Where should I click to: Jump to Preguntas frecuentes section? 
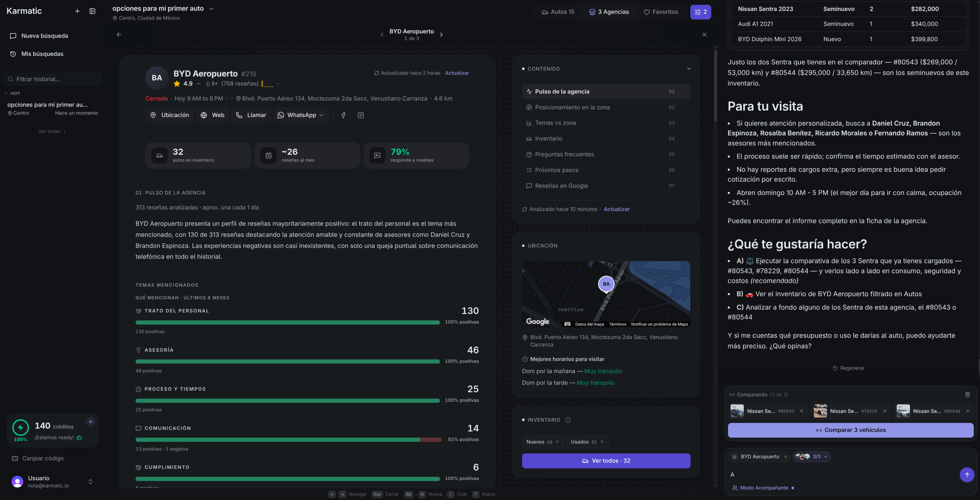click(x=606, y=154)
